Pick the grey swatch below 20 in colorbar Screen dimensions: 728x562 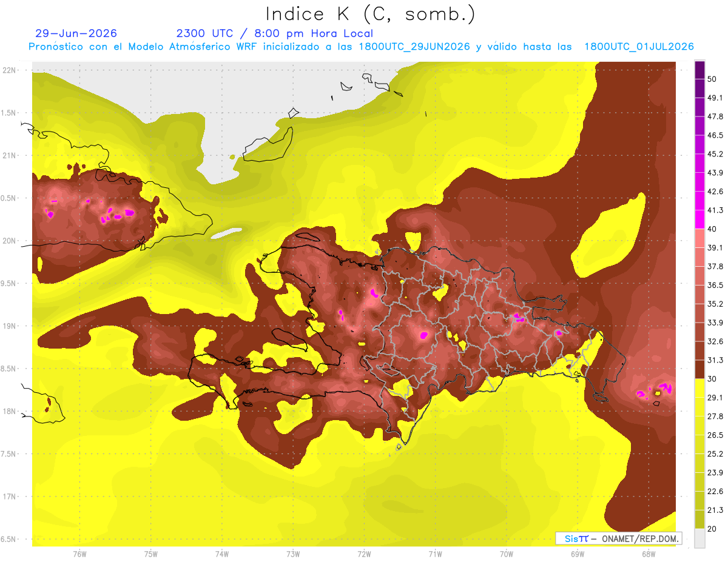pos(699,538)
